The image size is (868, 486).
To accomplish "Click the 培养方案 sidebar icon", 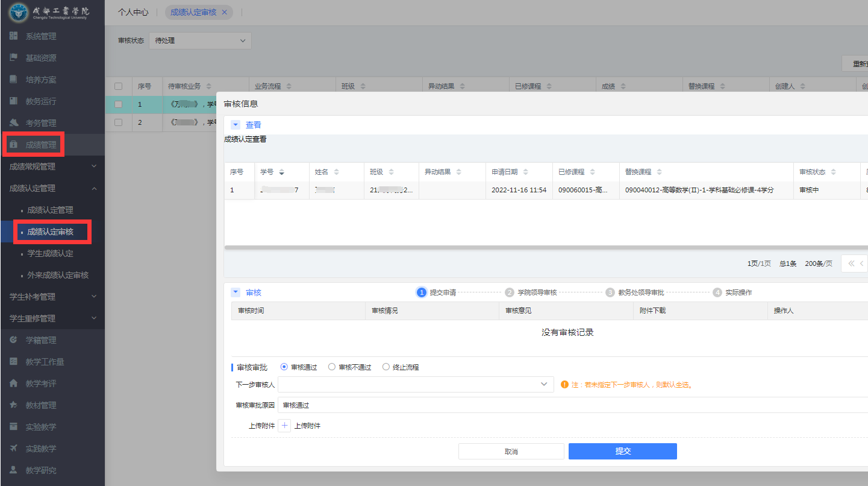I will pos(14,80).
